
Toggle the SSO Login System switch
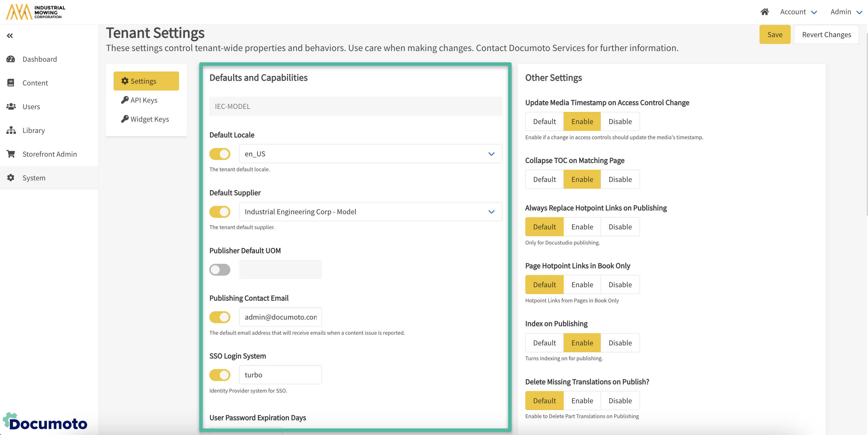[220, 375]
